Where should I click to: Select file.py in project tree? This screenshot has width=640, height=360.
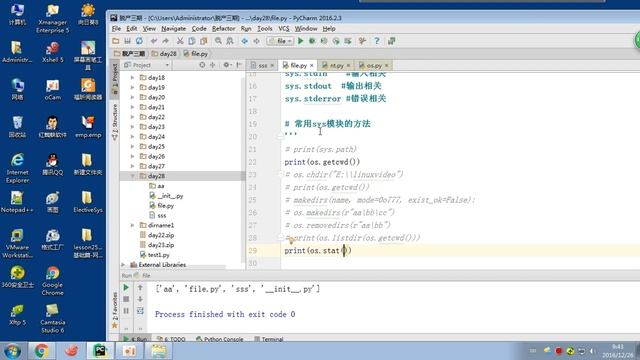click(162, 206)
